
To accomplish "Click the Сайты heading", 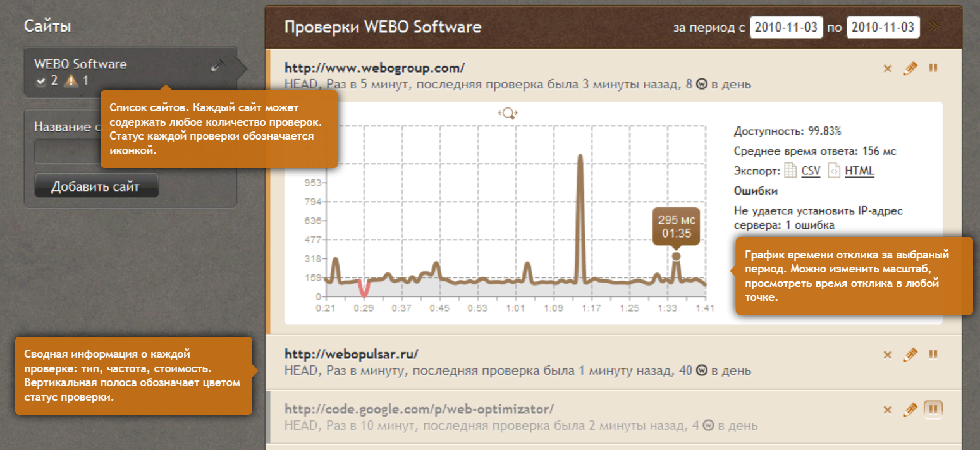I will click(x=47, y=26).
